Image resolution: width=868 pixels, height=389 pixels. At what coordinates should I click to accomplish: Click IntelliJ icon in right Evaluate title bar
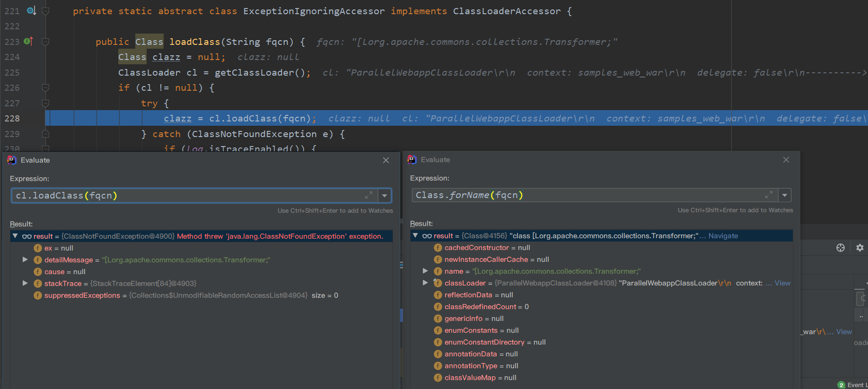click(412, 160)
